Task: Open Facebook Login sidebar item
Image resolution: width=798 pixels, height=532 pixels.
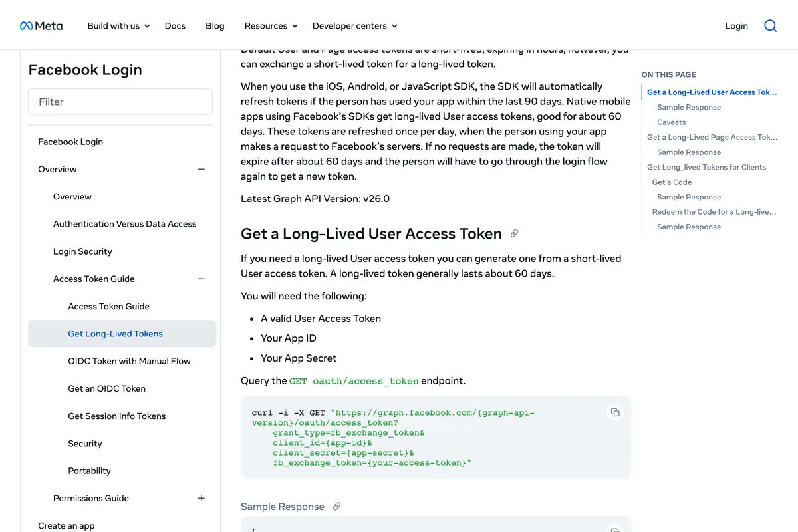Action: coord(70,142)
